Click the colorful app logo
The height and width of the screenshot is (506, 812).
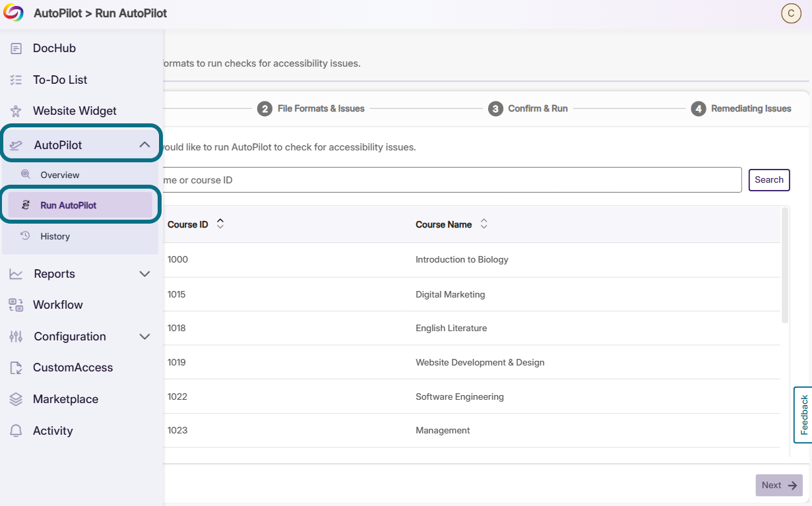click(x=14, y=13)
